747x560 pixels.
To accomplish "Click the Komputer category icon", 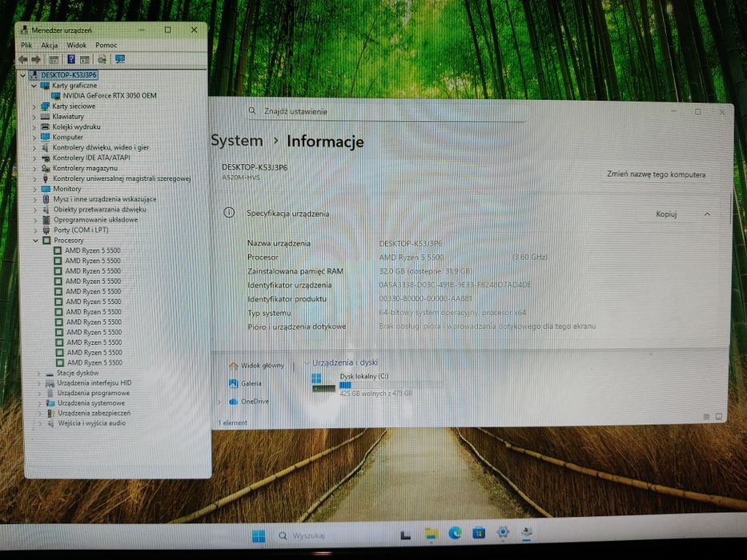I will (46, 137).
